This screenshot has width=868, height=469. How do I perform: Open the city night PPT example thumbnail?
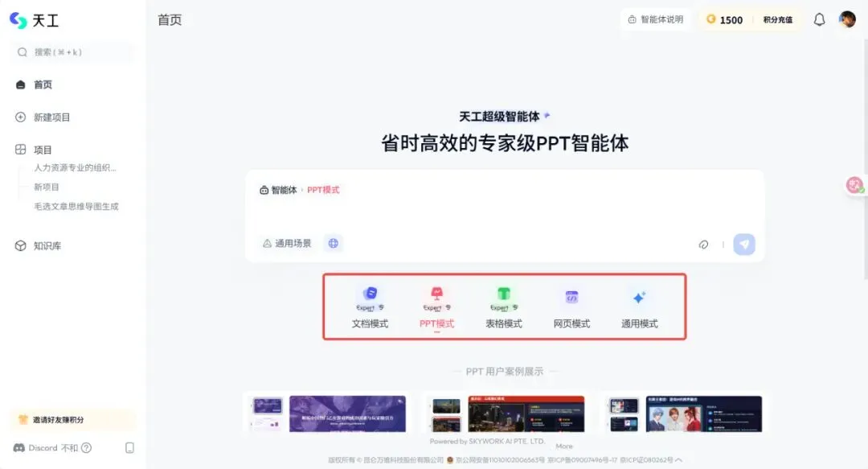coord(526,413)
